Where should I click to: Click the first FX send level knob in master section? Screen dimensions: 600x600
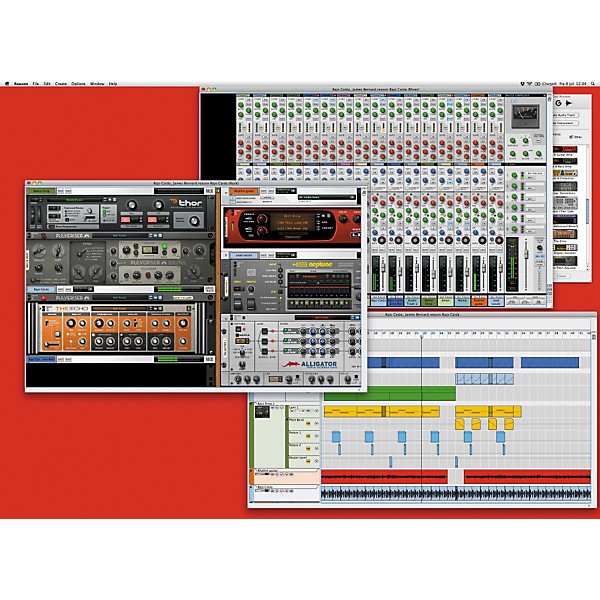[x=515, y=176]
